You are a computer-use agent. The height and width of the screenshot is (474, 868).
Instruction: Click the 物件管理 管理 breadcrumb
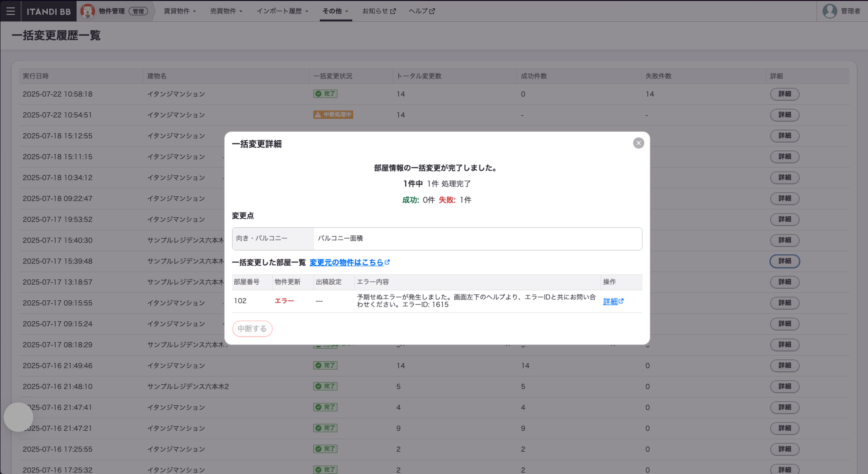point(123,11)
